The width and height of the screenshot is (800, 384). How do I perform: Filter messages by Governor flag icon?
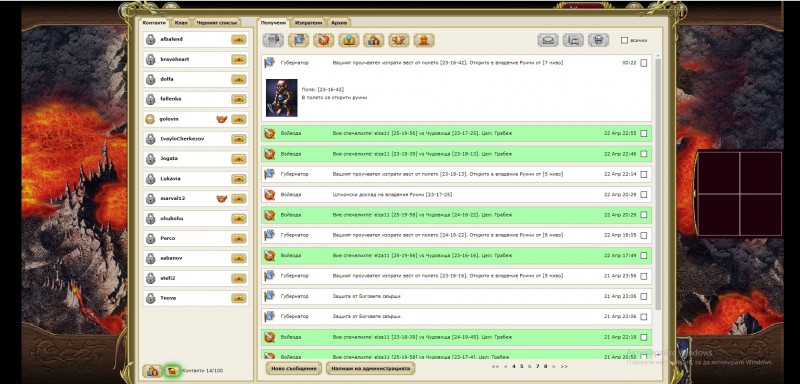299,40
